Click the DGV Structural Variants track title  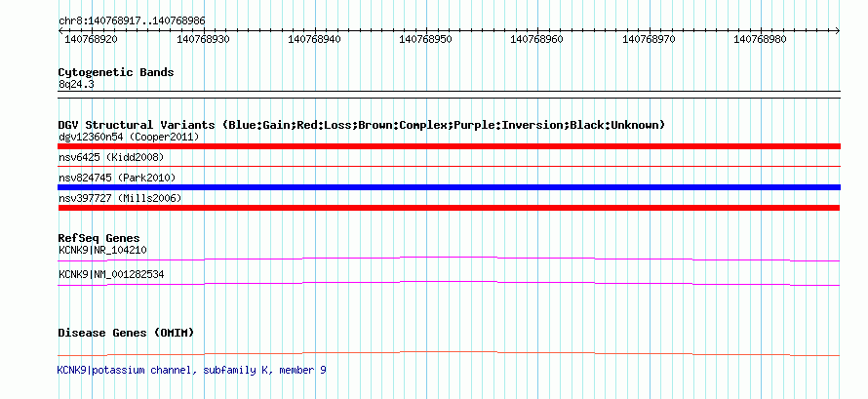pyautogui.click(x=362, y=125)
